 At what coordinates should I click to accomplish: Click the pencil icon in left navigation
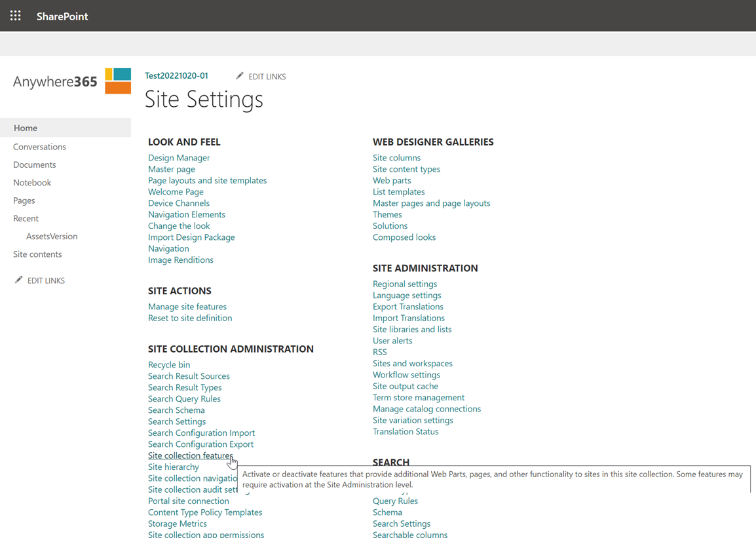click(x=18, y=280)
